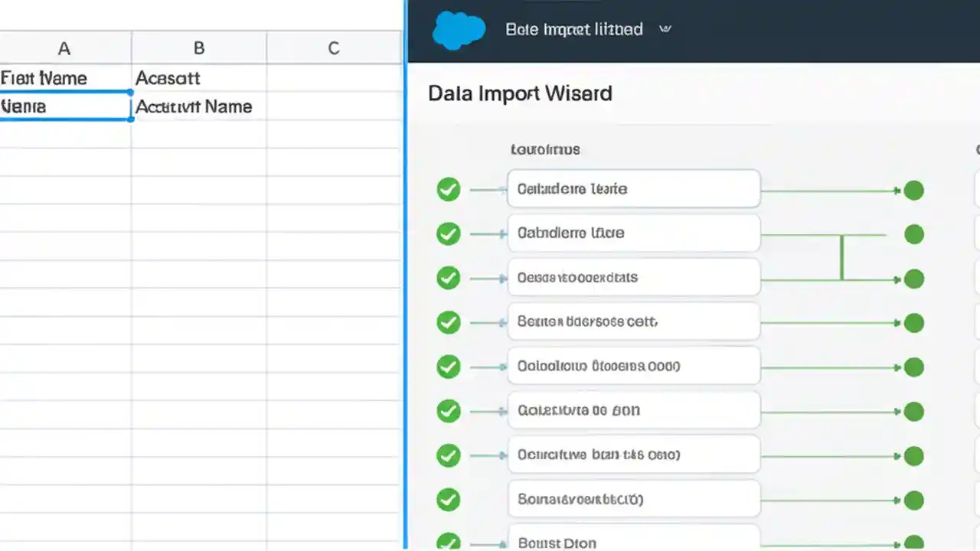The height and width of the screenshot is (551, 980).
Task: Open the topmost mapping field dropdown
Action: (634, 189)
